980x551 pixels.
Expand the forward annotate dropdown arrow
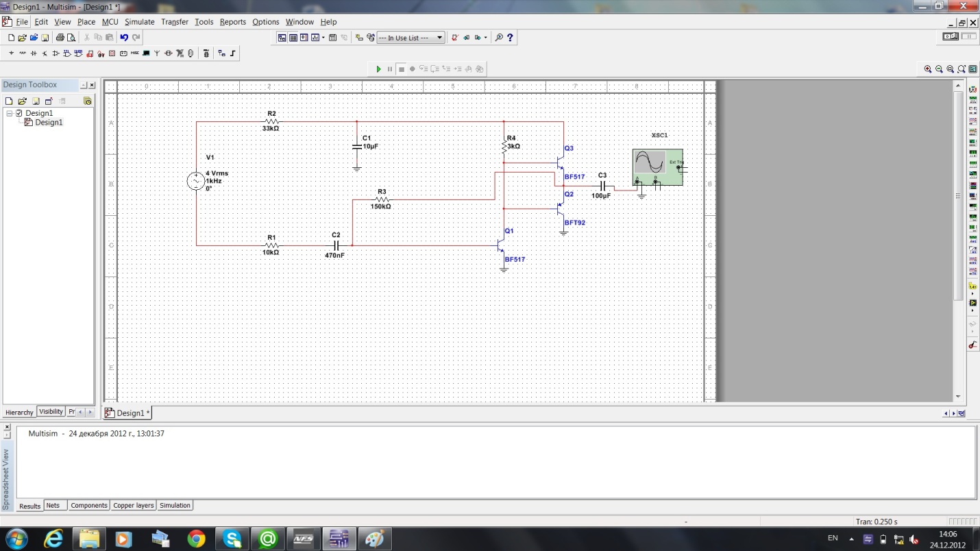tap(485, 38)
